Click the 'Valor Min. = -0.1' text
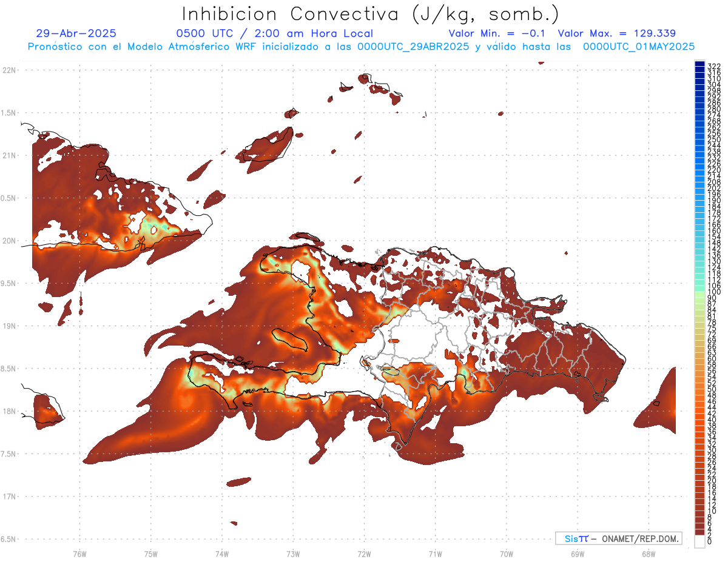The height and width of the screenshot is (562, 728). click(497, 34)
